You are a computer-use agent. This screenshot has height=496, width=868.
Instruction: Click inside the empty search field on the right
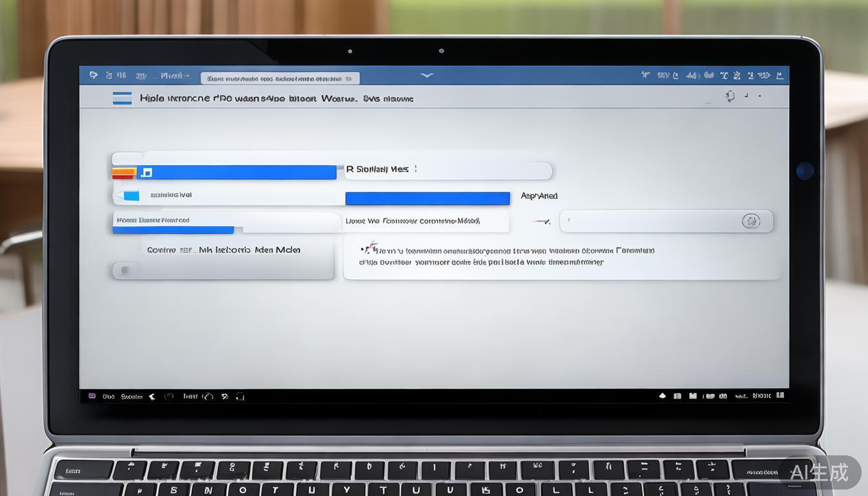pos(652,222)
